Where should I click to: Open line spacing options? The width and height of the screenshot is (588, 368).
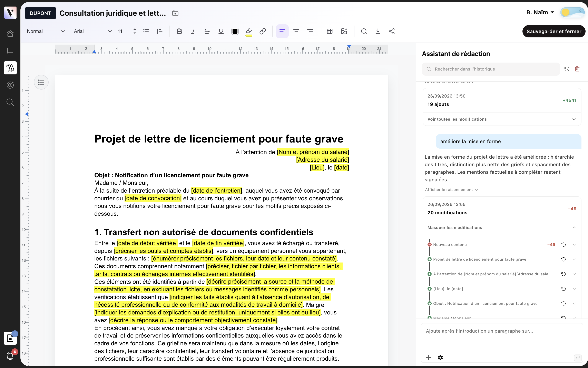click(x=160, y=31)
